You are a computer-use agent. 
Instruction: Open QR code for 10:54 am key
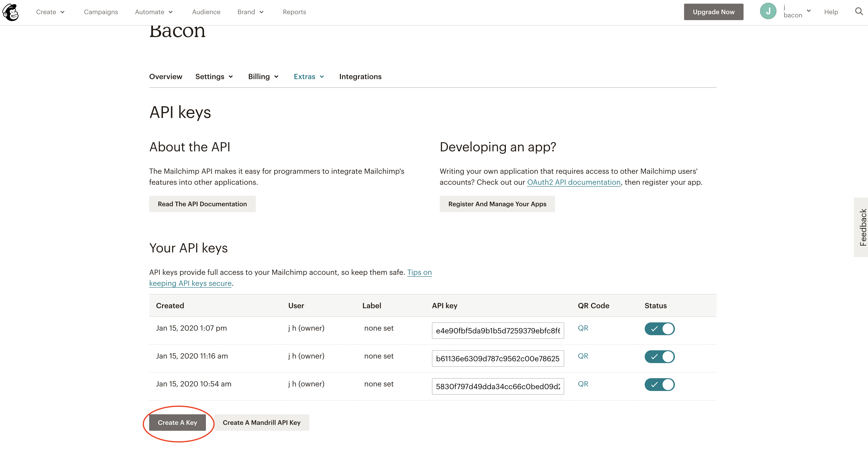[583, 384]
